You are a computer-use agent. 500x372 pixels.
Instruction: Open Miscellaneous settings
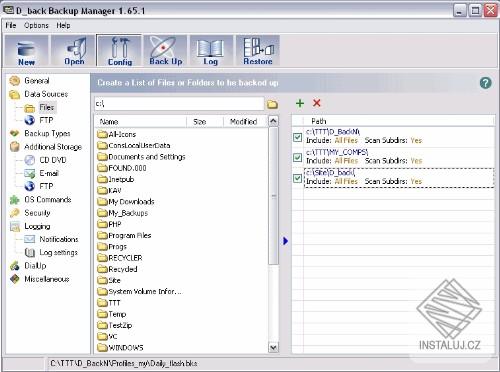coord(47,279)
